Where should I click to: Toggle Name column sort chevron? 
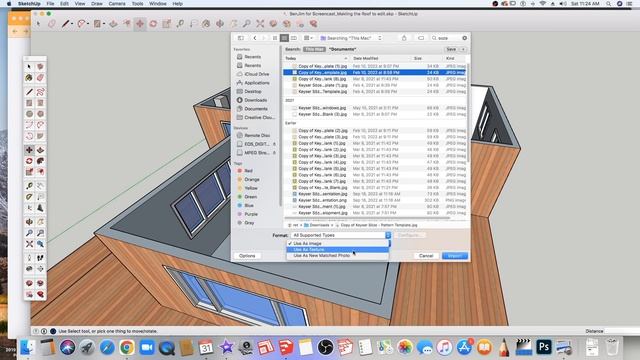coord(345,58)
